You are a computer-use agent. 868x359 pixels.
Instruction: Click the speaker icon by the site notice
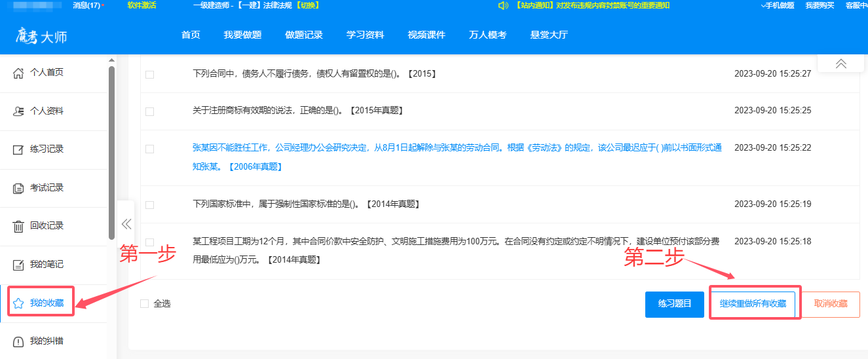[x=503, y=6]
